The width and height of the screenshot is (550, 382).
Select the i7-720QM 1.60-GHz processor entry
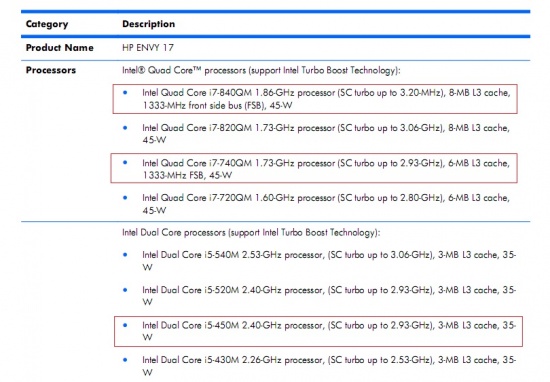[x=326, y=204]
